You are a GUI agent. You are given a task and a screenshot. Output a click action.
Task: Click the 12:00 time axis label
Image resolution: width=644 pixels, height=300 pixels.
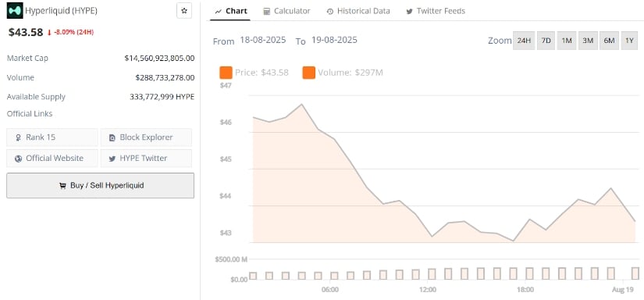(427, 290)
